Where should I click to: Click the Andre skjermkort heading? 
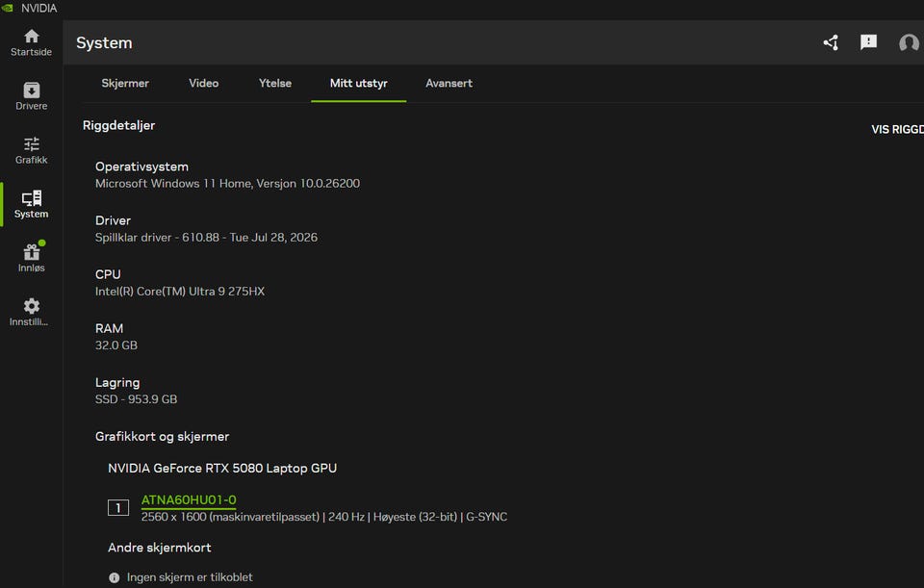tap(160, 548)
